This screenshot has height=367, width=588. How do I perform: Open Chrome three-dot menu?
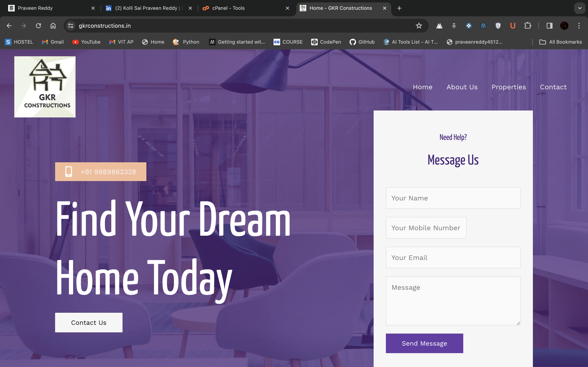pyautogui.click(x=579, y=26)
